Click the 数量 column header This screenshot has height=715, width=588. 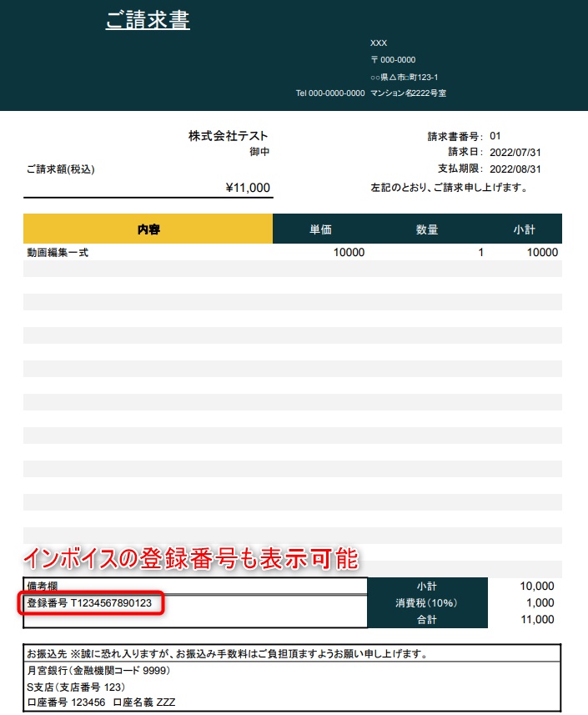coord(427,229)
